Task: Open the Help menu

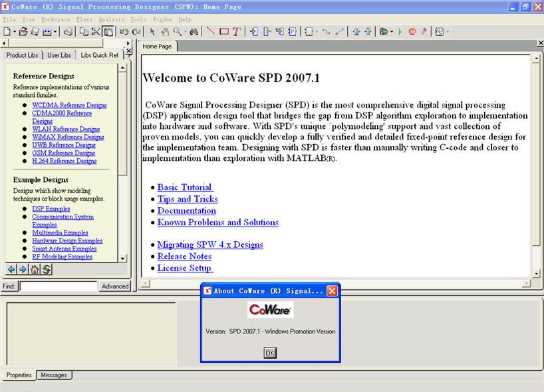Action: [x=185, y=19]
